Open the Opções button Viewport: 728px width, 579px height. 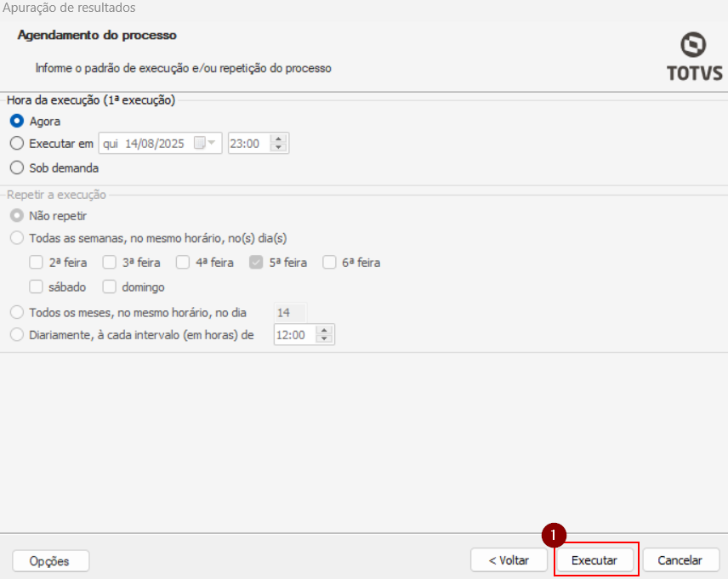click(51, 561)
